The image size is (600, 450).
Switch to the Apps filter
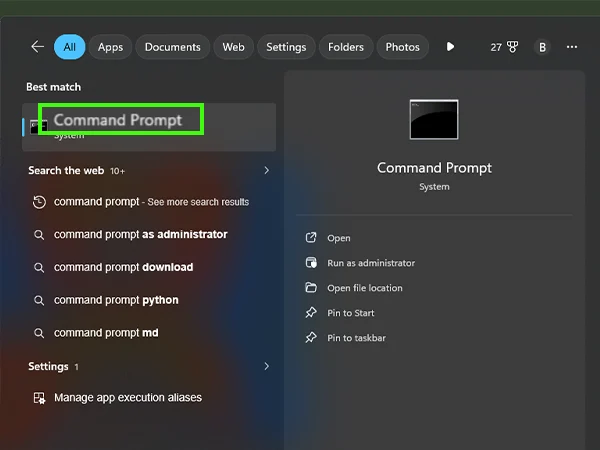[x=110, y=47]
